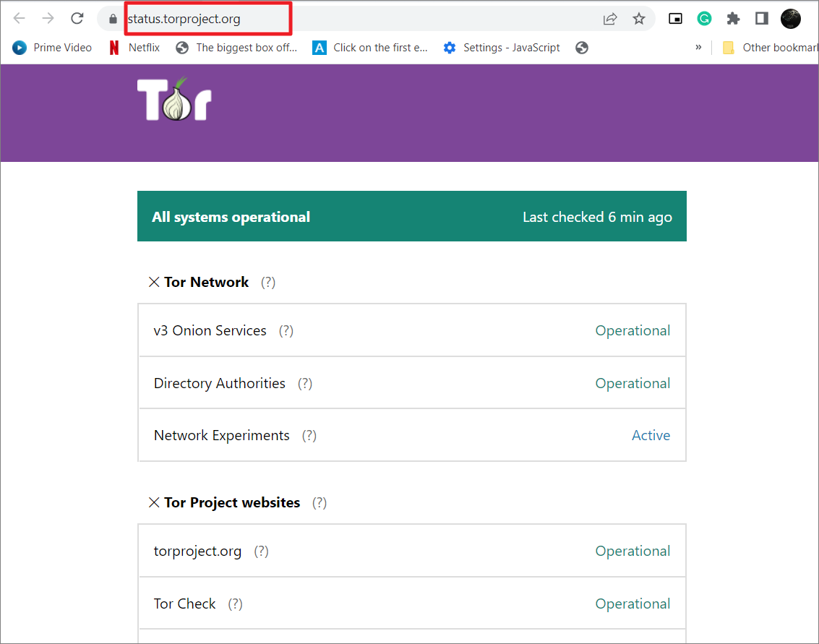Viewport: 819px width, 644px height.
Task: Click the Tor onion logo
Action: (174, 99)
